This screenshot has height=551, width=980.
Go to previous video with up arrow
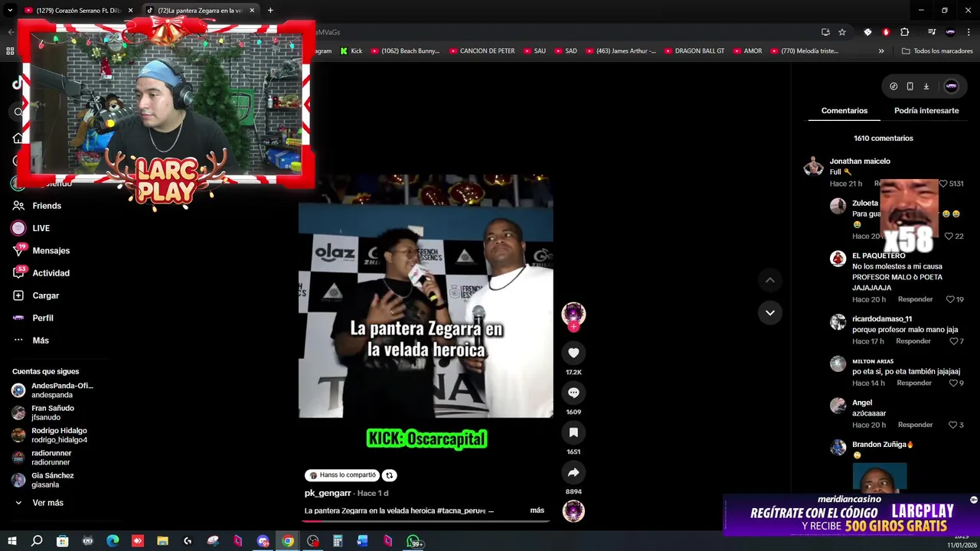tap(769, 280)
